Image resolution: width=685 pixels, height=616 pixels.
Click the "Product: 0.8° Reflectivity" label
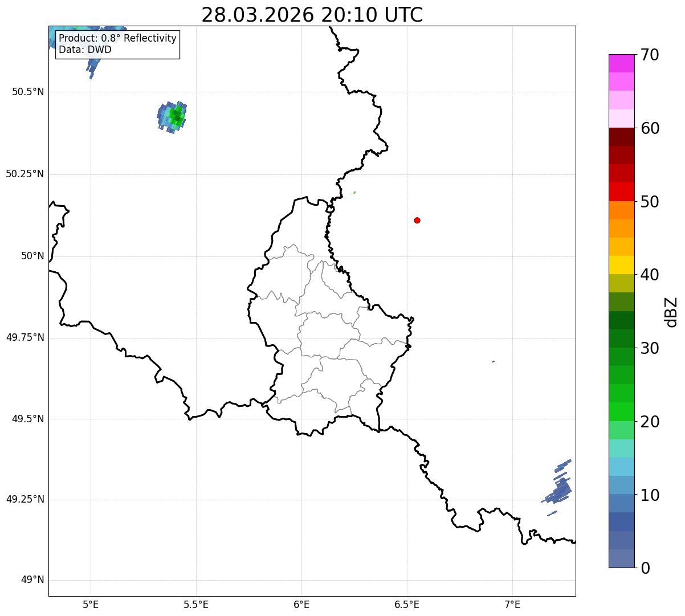[118, 38]
